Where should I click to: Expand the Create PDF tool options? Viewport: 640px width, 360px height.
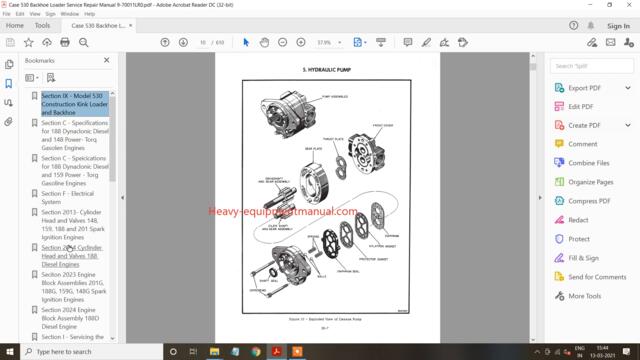click(628, 125)
